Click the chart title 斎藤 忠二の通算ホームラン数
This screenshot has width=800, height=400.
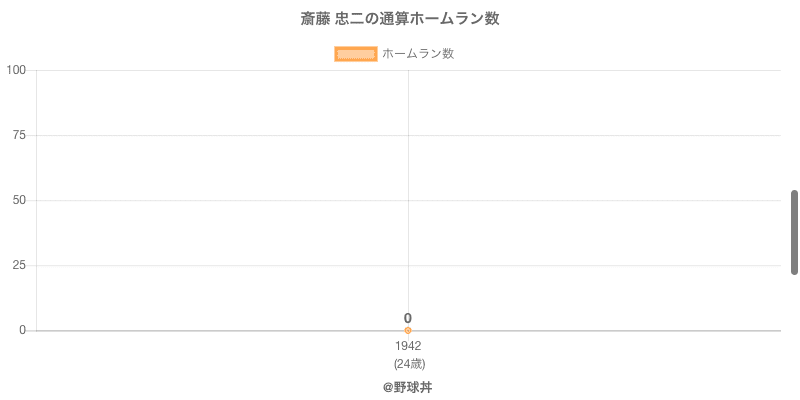point(400,19)
